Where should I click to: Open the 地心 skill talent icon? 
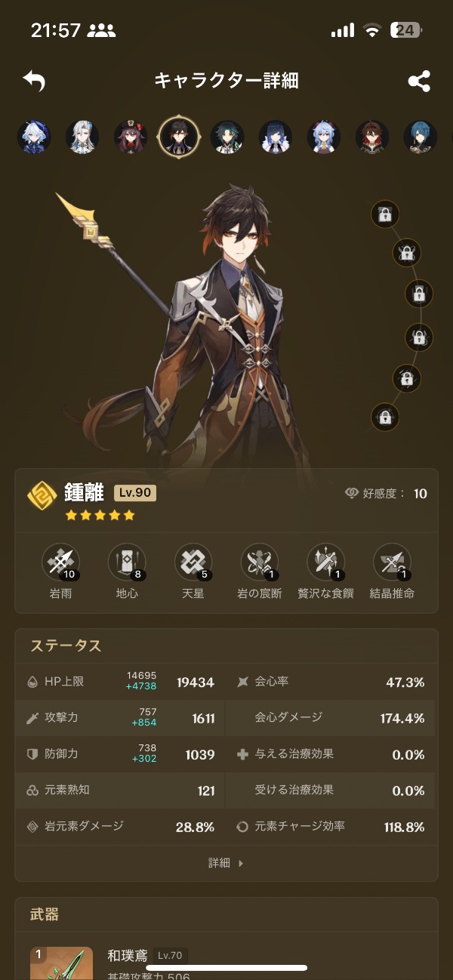tap(127, 563)
